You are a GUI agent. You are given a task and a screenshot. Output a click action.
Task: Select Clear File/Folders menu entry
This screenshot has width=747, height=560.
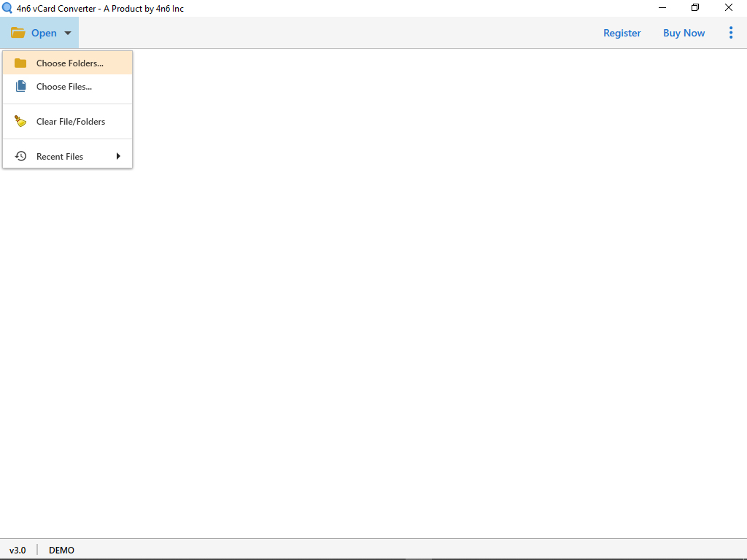point(68,122)
